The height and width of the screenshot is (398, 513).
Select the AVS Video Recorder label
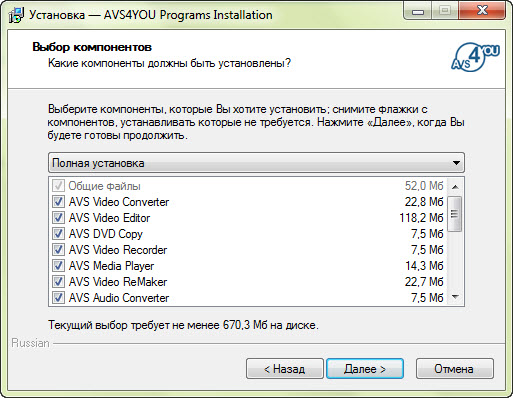pyautogui.click(x=118, y=250)
